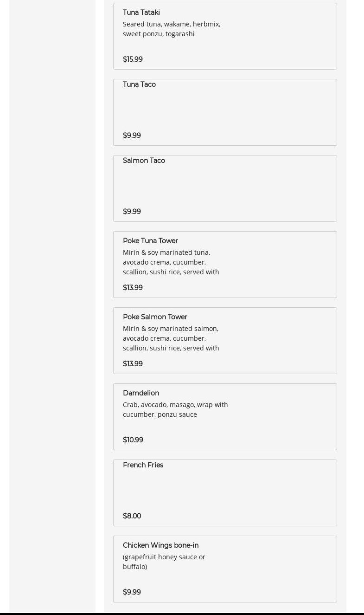
Task: Click the Poke Tuna Tower $13.99 price
Action: click(133, 288)
